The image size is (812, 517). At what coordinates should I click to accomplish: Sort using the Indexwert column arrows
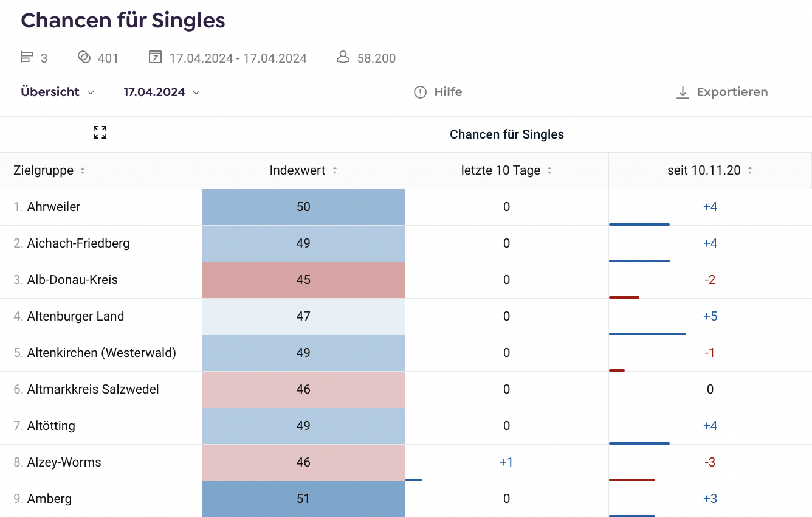(x=335, y=171)
